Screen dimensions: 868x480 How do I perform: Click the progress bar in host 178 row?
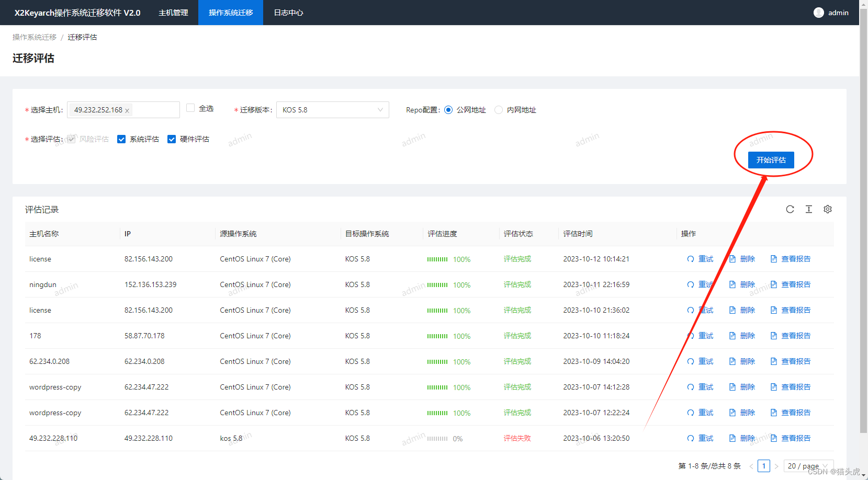click(x=437, y=336)
